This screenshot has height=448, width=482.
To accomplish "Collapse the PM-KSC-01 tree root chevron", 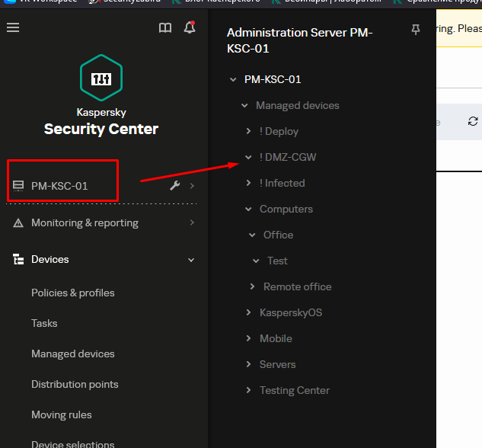I will coord(233,80).
